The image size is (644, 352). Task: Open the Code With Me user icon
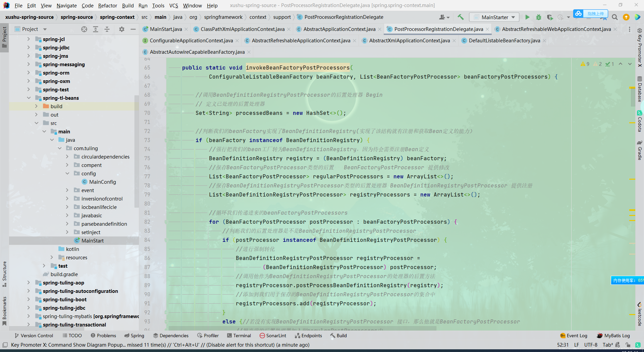pos(444,17)
